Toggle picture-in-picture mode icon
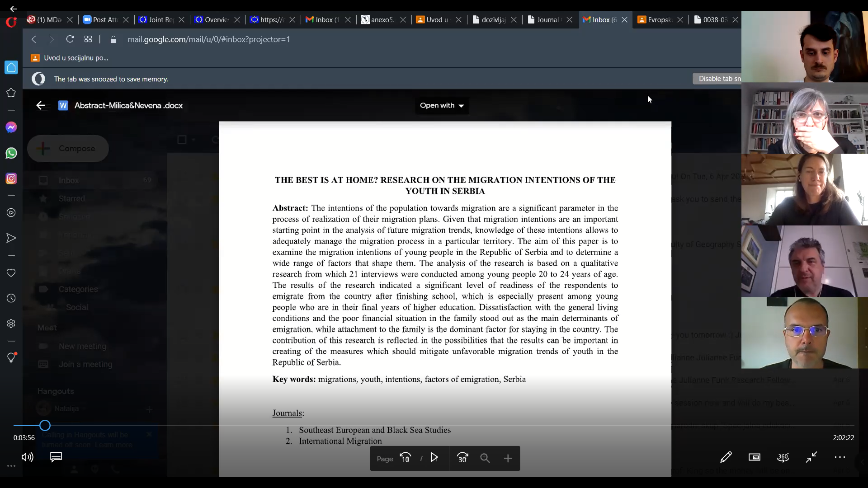This screenshot has width=868, height=488. pyautogui.click(x=755, y=457)
